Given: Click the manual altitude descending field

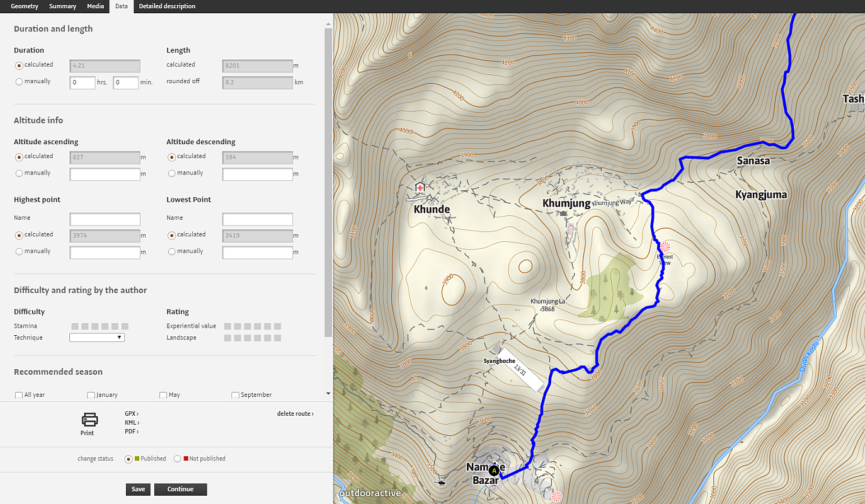Looking at the screenshot, I should (x=258, y=174).
